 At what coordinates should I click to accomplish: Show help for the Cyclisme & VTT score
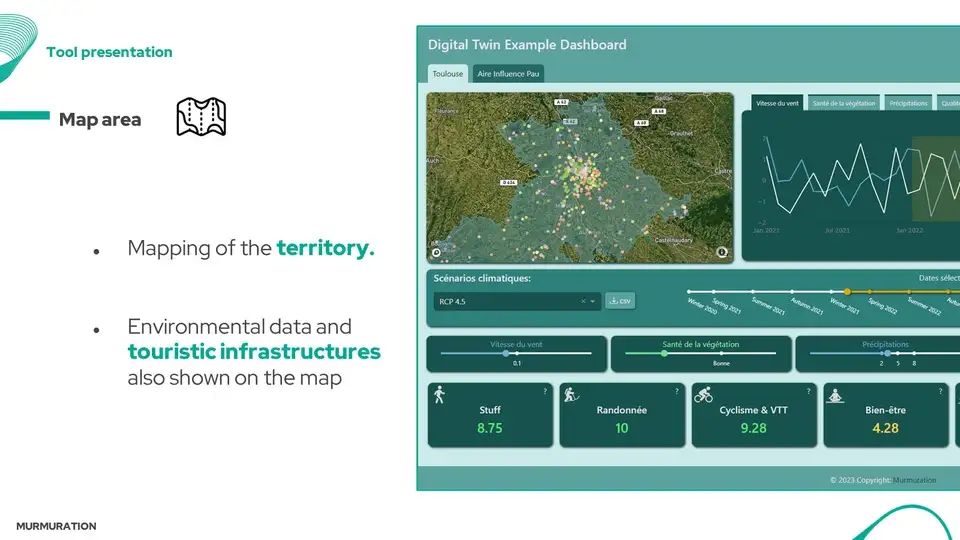pos(808,392)
